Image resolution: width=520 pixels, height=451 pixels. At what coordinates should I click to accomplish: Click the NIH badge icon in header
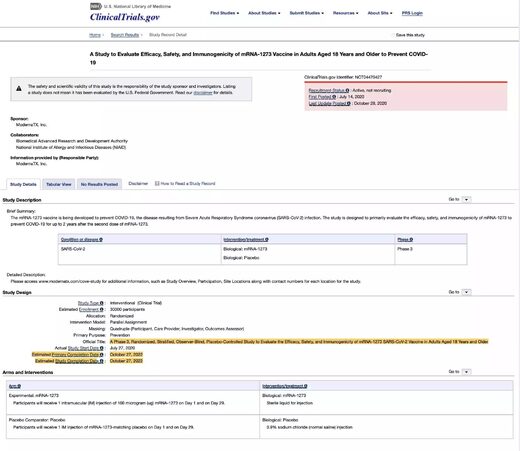point(96,6)
